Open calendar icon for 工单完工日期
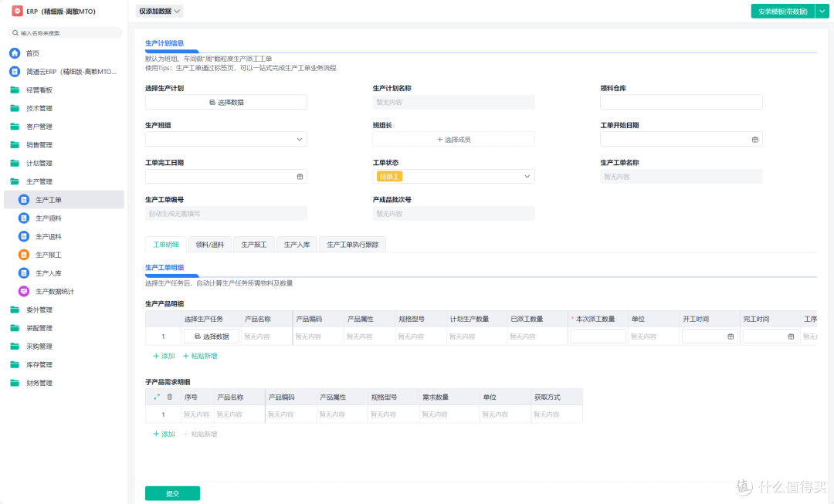This screenshot has width=834, height=504. (300, 177)
